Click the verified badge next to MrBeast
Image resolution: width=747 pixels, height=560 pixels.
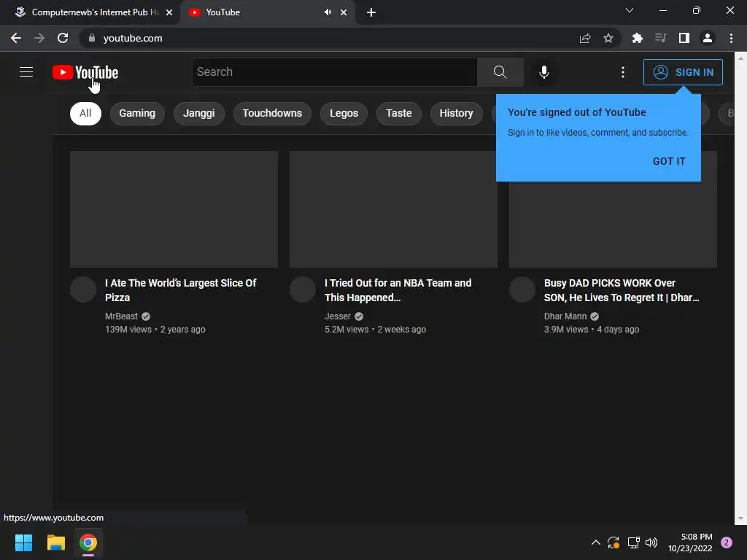(x=146, y=316)
